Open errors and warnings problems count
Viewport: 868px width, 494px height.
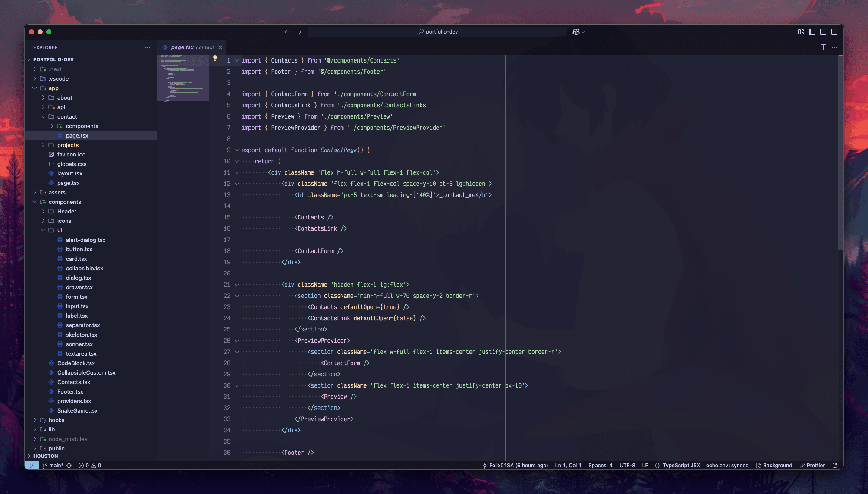[90, 466]
